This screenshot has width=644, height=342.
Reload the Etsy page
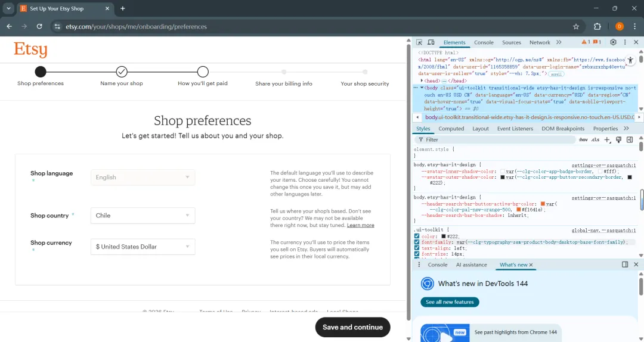[39, 26]
